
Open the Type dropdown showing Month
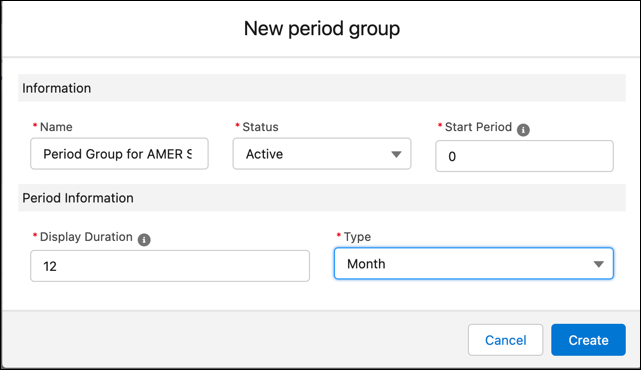[x=473, y=264]
